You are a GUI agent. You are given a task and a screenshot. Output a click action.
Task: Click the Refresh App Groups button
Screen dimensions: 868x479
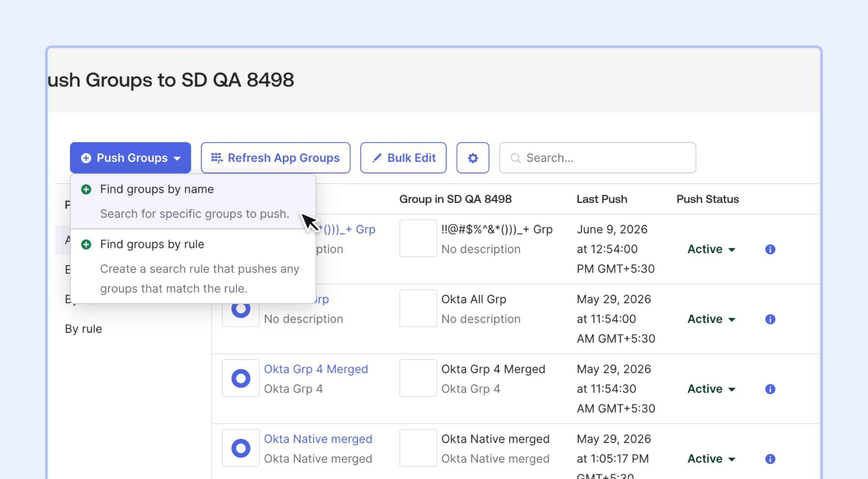[x=275, y=158]
